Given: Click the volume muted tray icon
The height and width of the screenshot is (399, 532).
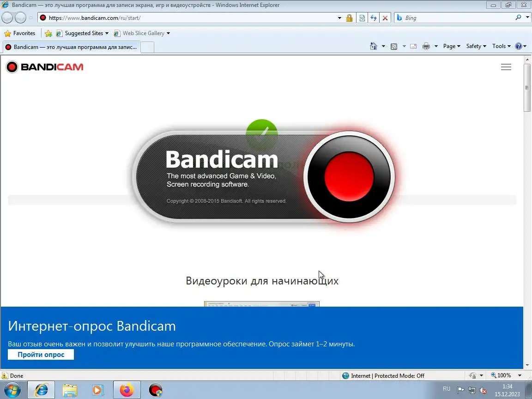Looking at the screenshot, I should (x=483, y=390).
